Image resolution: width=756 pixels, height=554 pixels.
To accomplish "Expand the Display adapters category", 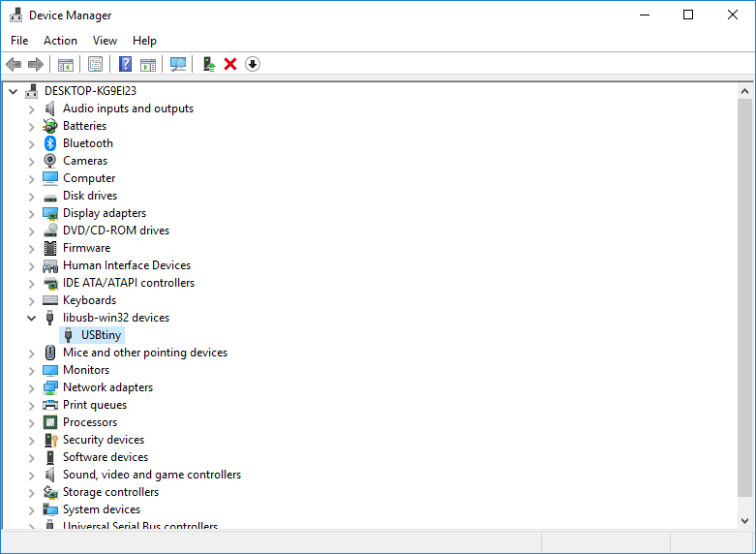I will pos(32,213).
